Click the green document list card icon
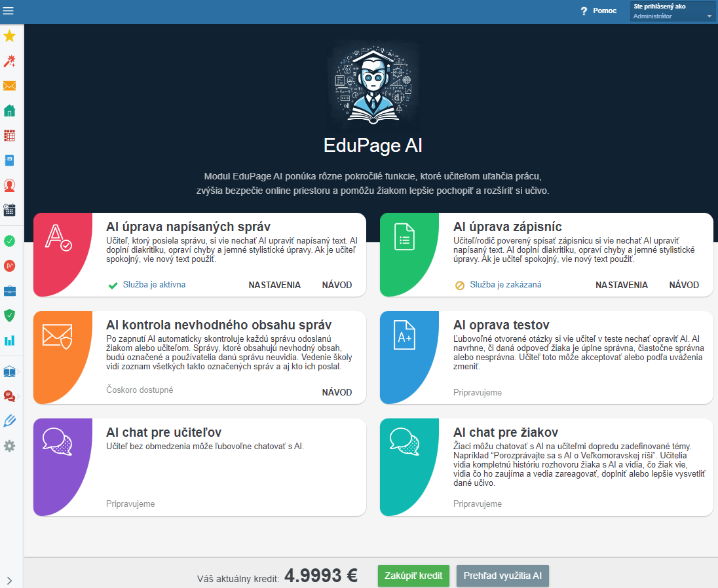Viewport: 718px width, 588px height. point(405,236)
